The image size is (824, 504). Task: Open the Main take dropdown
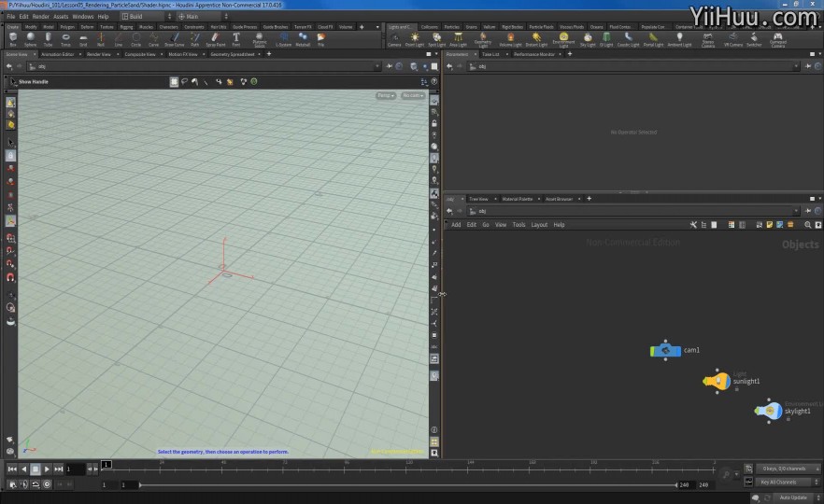point(203,16)
